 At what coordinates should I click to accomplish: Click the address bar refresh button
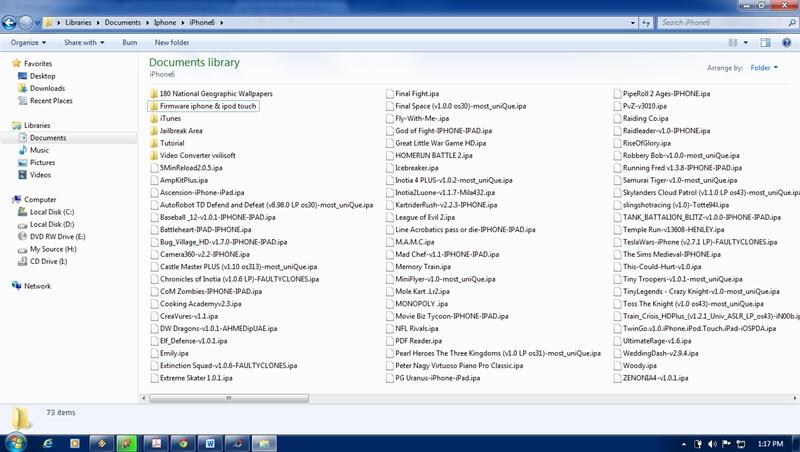[646, 22]
